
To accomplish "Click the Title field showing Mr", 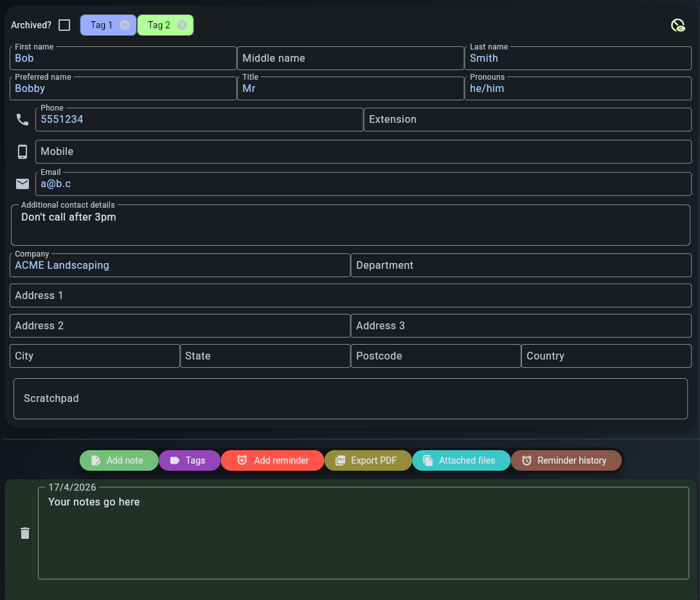I will 350,89.
